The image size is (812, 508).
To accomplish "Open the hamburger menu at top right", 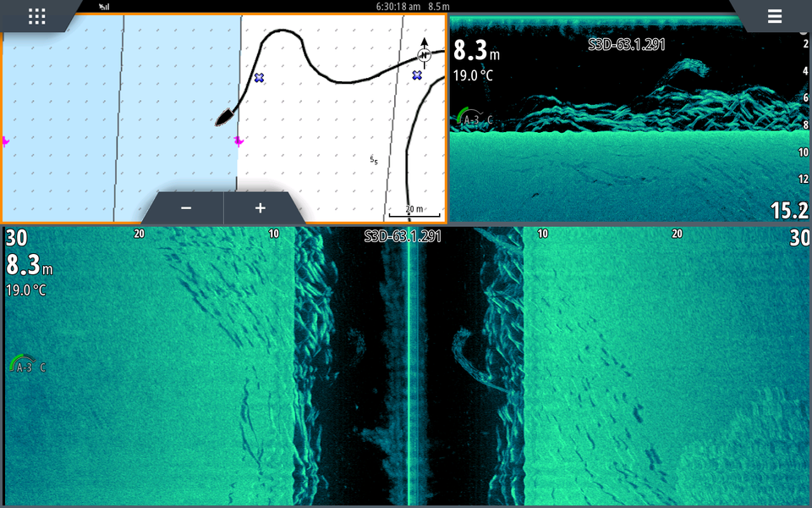I will tap(774, 17).
